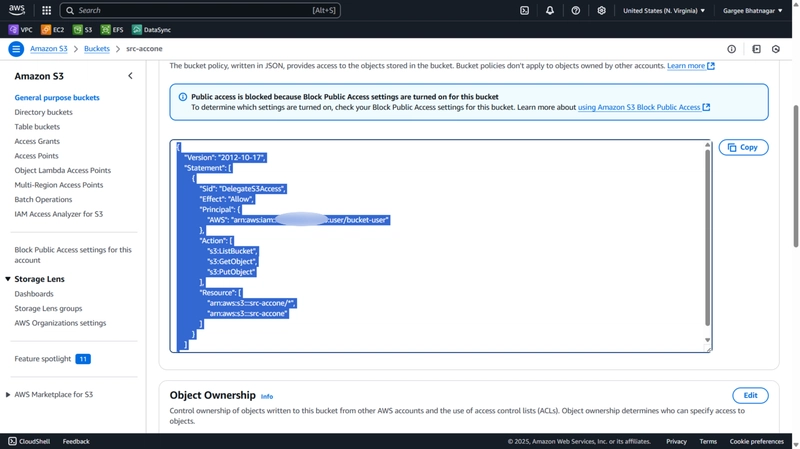The width and height of the screenshot is (800, 449).
Task: Expand the AWS Marketplace for S3 section
Action: pyautogui.click(x=8, y=394)
